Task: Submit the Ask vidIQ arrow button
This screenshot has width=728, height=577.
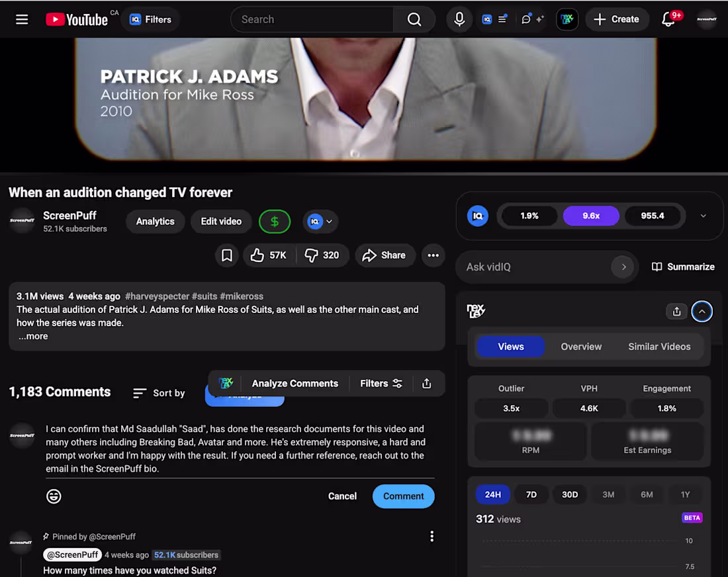Action: 623,267
